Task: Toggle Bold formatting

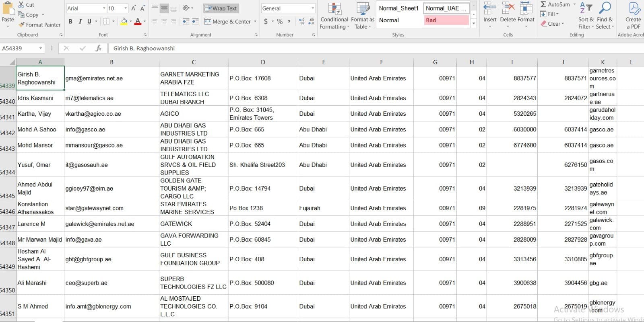Action: tap(70, 22)
